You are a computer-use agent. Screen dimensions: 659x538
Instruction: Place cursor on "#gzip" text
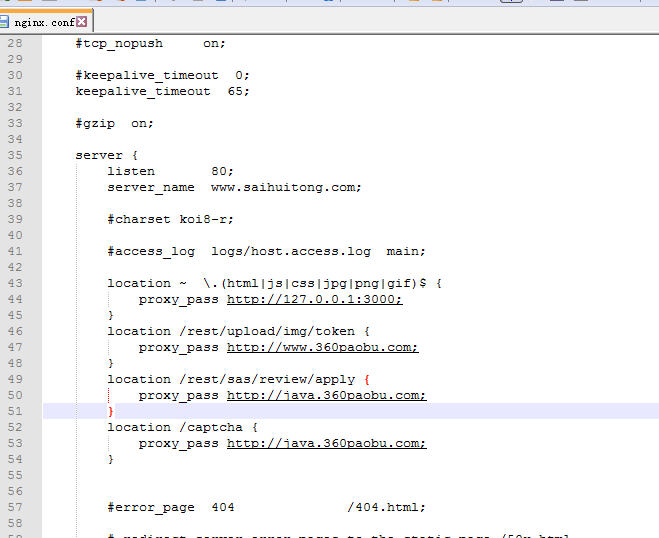pos(95,124)
